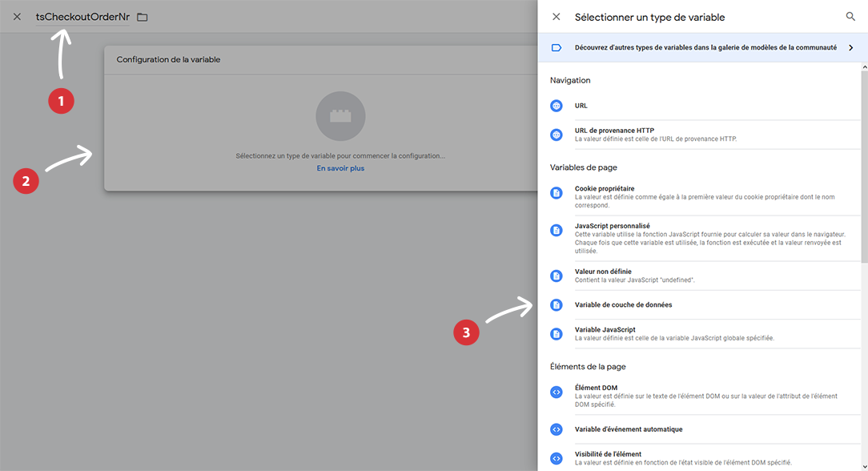The image size is (868, 471).
Task: Click the Visibilité de l'élément icon
Action: click(557, 458)
